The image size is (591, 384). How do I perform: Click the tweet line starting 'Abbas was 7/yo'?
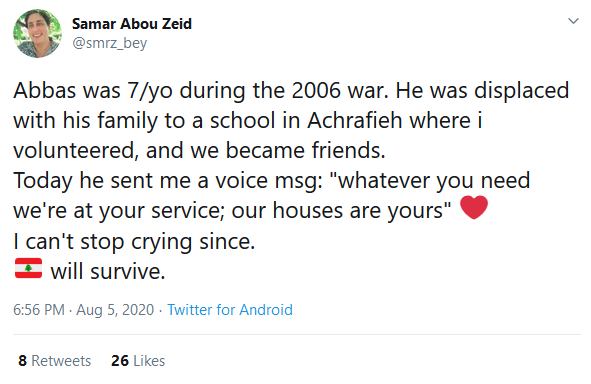click(x=291, y=91)
